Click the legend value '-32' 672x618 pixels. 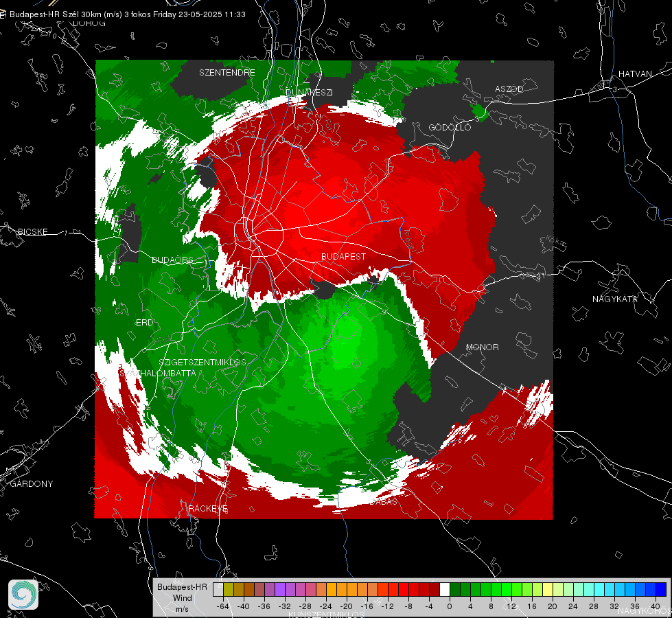[285, 606]
